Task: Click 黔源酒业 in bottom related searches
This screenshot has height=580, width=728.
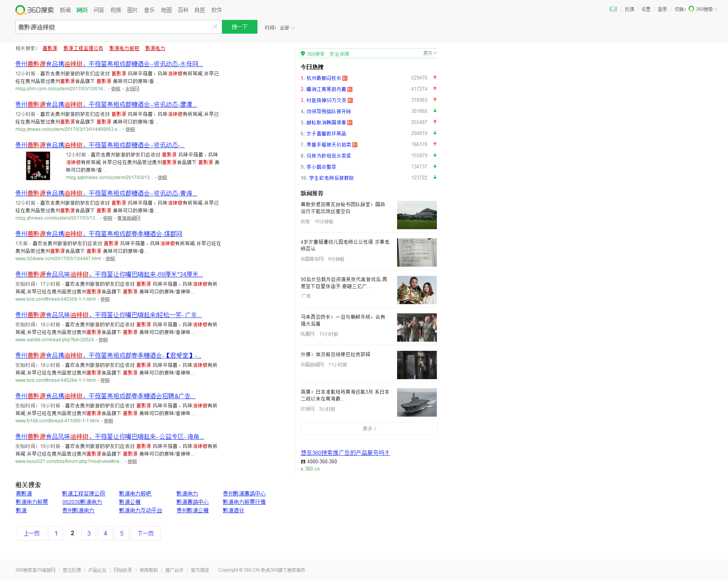Action: click(x=233, y=510)
